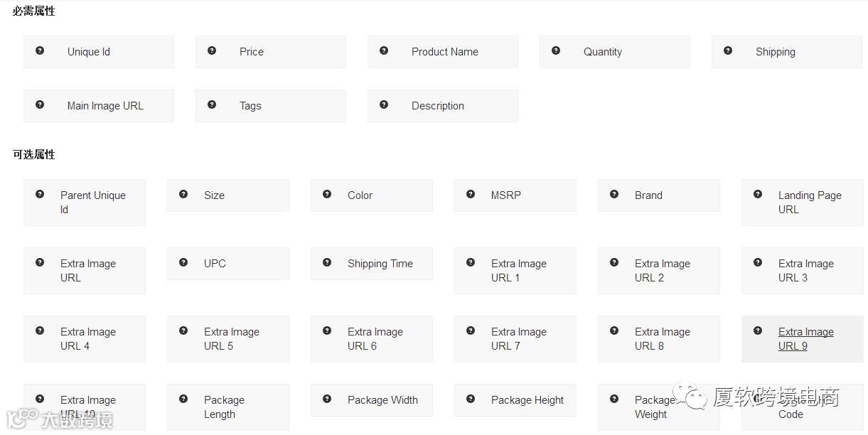Show help for Main Image URL

40,104
